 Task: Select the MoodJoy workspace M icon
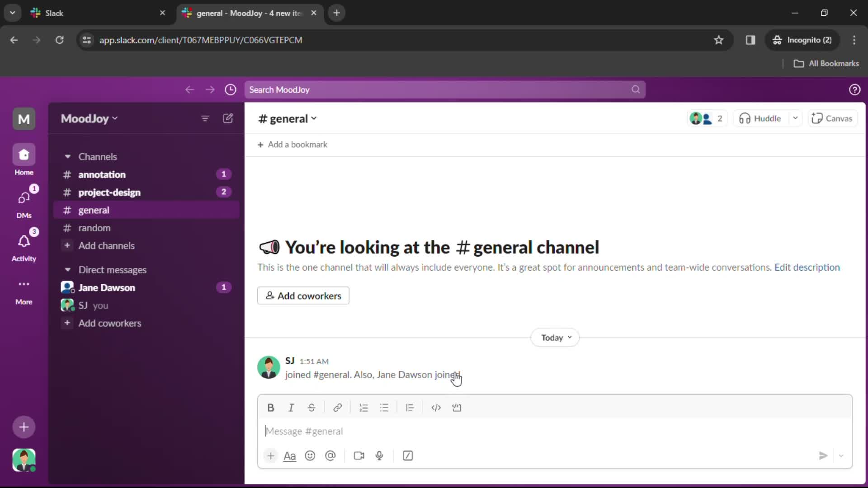coord(24,119)
